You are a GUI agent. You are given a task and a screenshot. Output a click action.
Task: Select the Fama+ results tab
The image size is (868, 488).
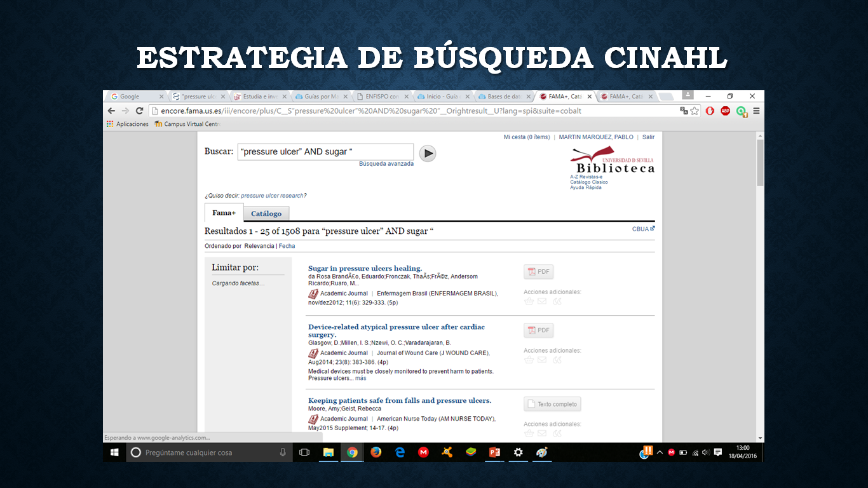[x=224, y=213]
